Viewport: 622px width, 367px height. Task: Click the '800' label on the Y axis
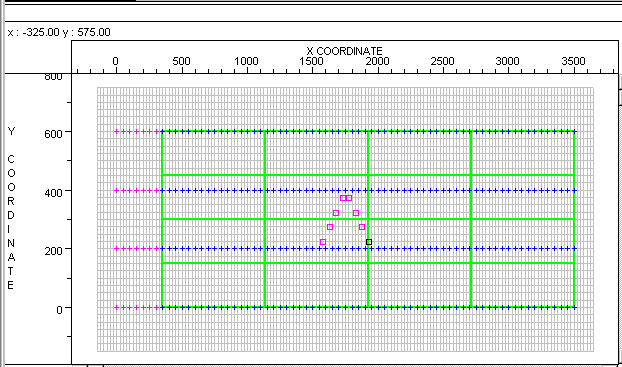pyautogui.click(x=54, y=77)
